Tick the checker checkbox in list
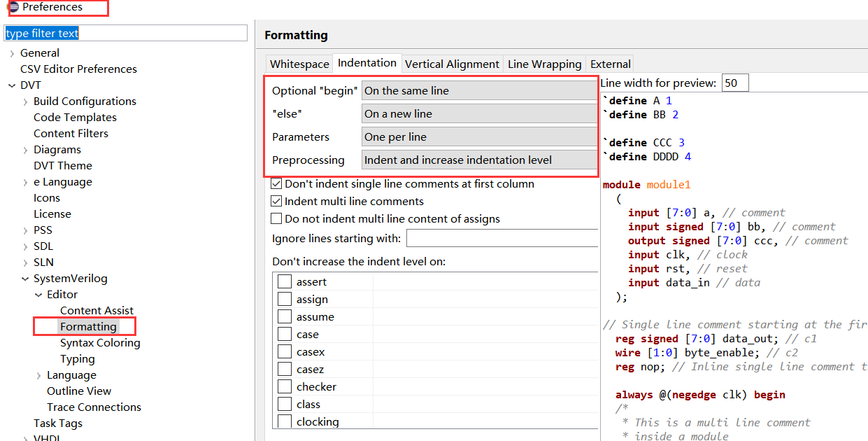The height and width of the screenshot is (441, 868). [x=285, y=386]
